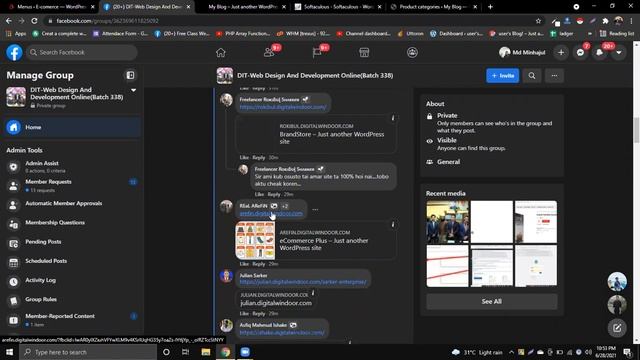The height and width of the screenshot is (360, 640).
Task: Open reactions count on Rial Arefin comment
Action: coord(285,206)
